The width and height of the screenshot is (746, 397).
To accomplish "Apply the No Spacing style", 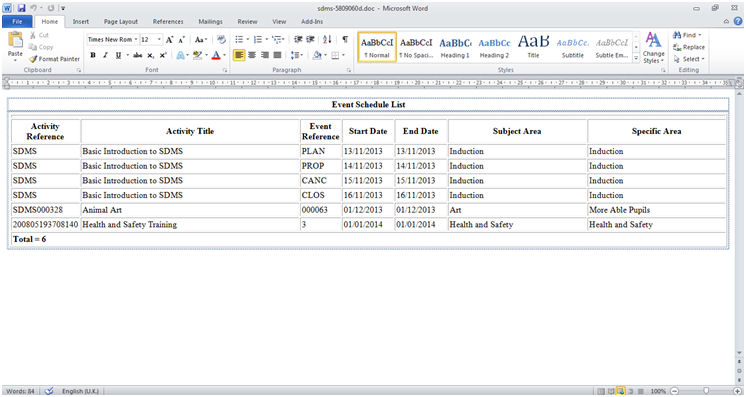I will 416,48.
